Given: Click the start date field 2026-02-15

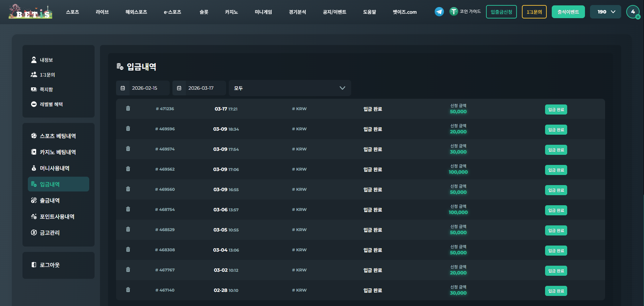Looking at the screenshot, I should tap(145, 88).
